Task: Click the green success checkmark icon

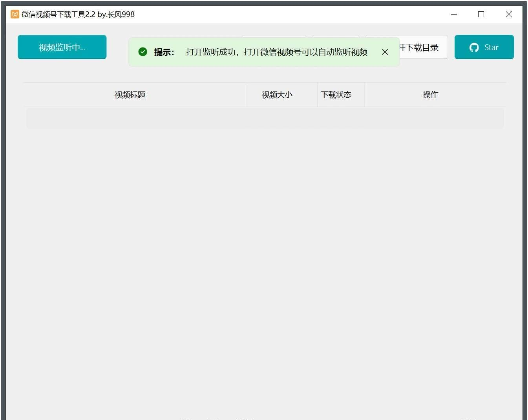Action: coord(143,52)
